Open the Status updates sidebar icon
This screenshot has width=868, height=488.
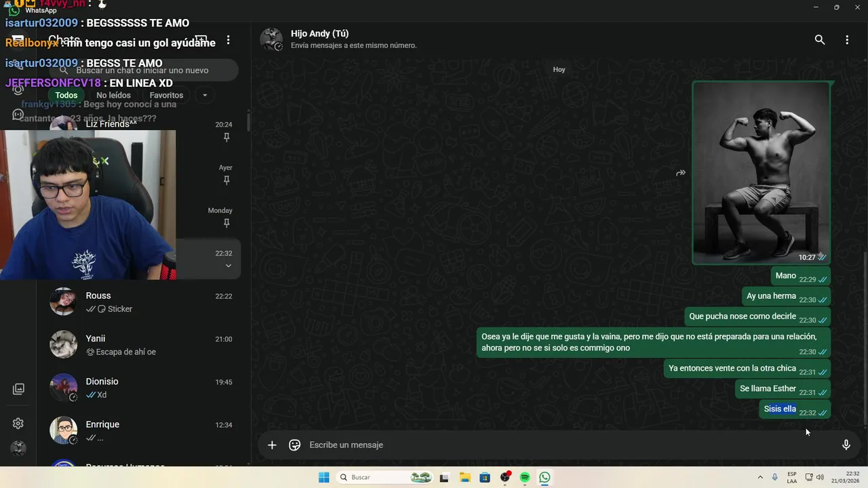pos(18,89)
